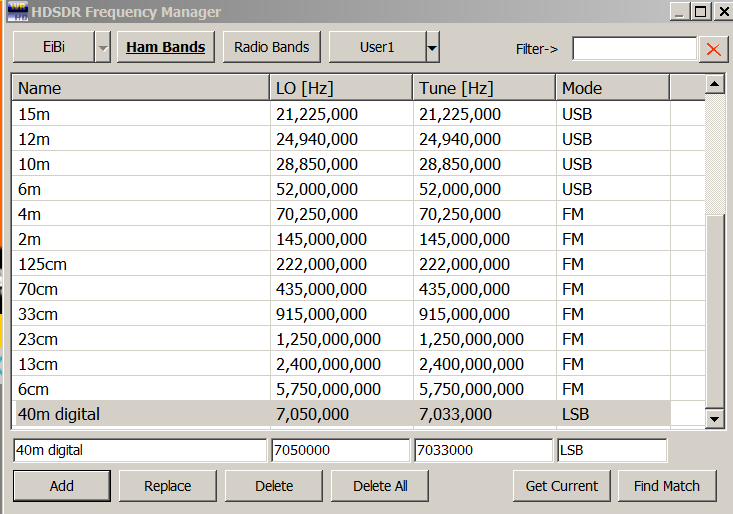Select the 12m row
This screenshot has width=733, height=514.
coord(359,139)
